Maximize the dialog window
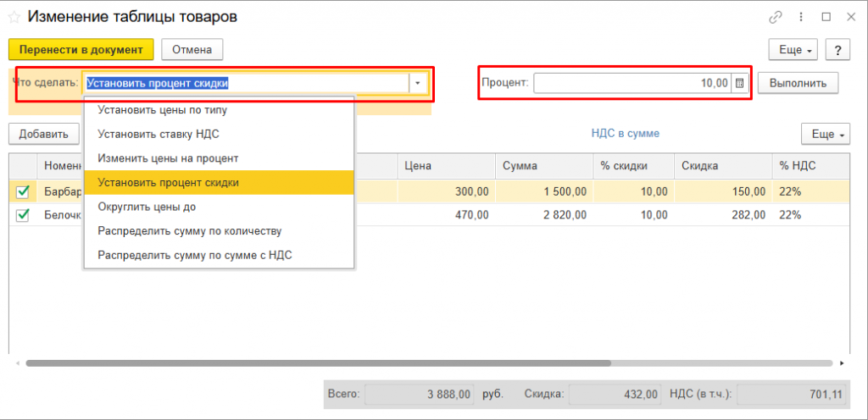The width and height of the screenshot is (868, 420). tap(826, 17)
